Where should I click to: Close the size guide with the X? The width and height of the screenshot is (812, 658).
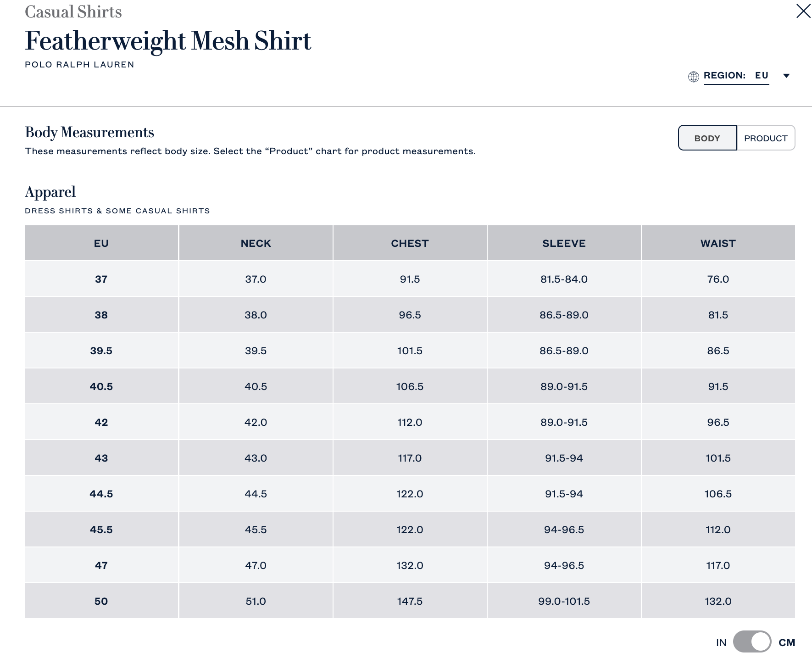pos(803,11)
